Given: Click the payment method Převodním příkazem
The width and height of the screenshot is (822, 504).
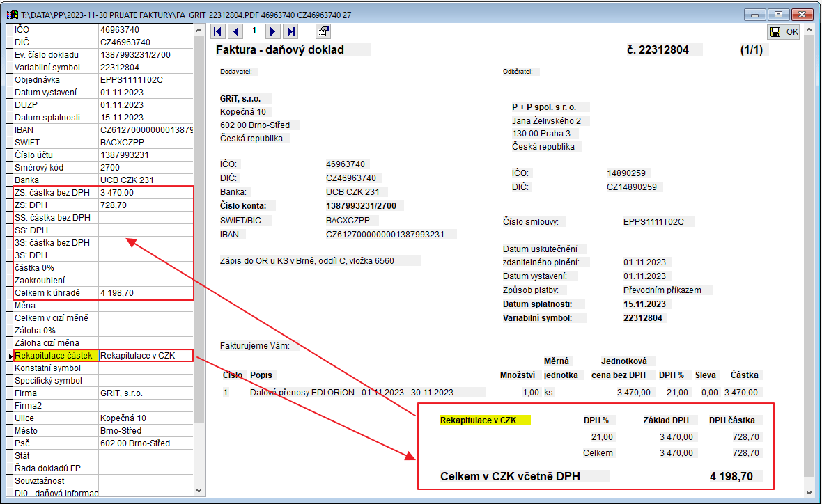Looking at the screenshot, I should pos(662,290).
